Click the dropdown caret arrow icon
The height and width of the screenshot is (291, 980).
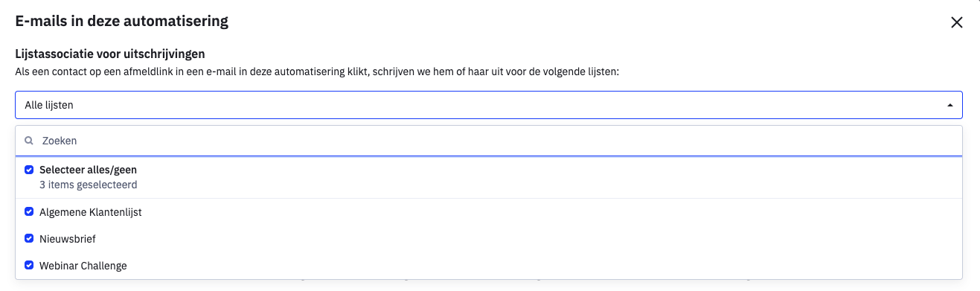949,106
